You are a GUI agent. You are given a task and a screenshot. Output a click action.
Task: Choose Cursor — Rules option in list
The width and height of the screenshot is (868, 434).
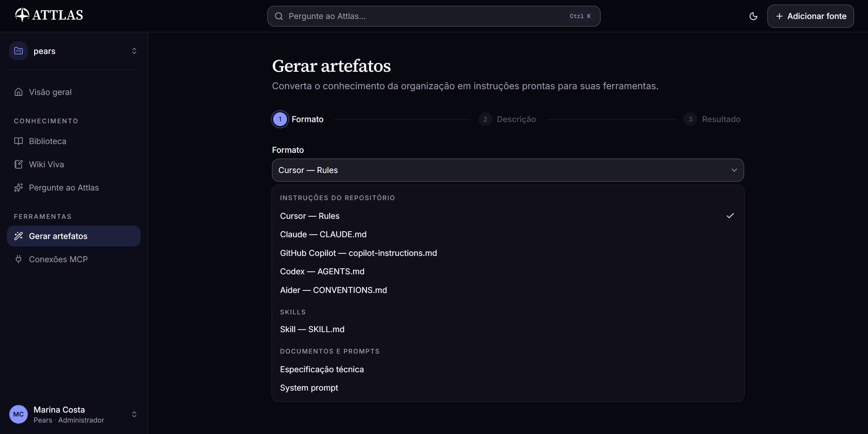click(508, 216)
